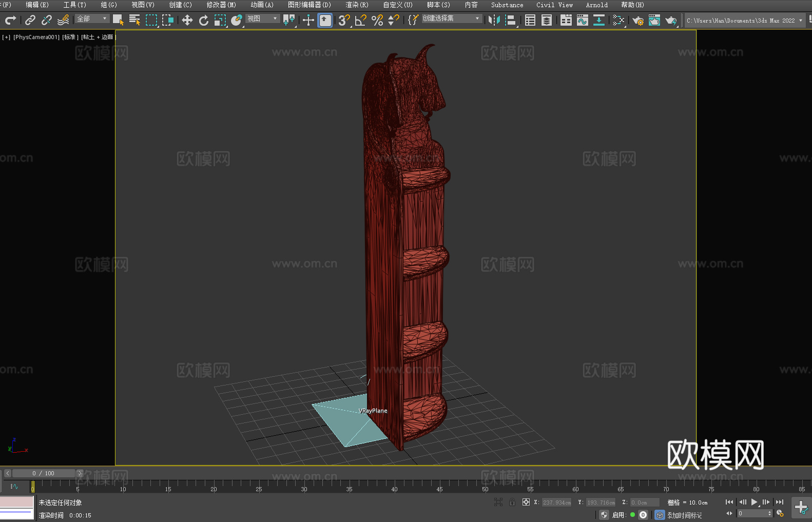Click the PhysCamera001 viewport label
The image size is (812, 522).
36,37
